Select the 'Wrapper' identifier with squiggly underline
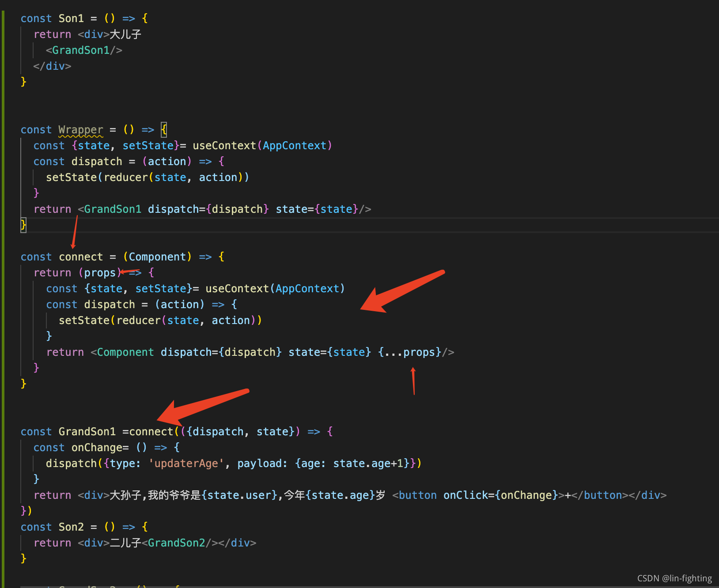This screenshot has height=588, width=719. tap(81, 130)
